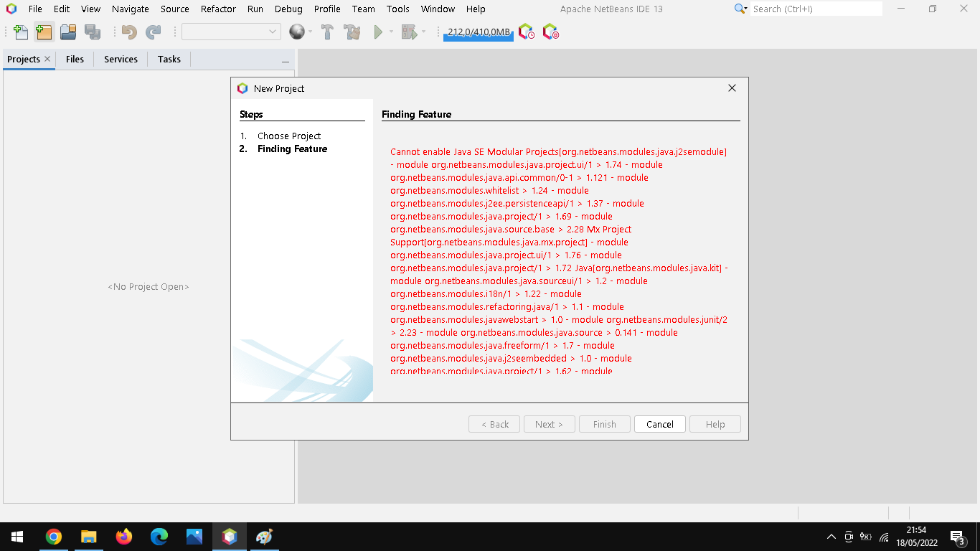Click the globe browser icon in toolbar

[x=296, y=32]
